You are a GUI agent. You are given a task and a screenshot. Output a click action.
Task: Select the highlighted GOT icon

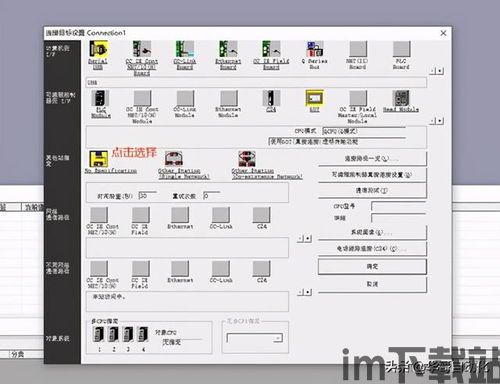[315, 98]
